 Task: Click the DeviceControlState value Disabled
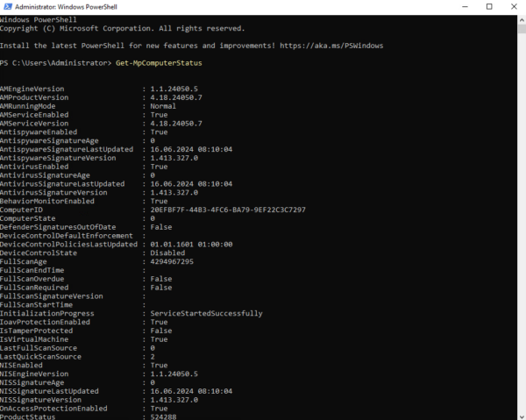pos(167,253)
